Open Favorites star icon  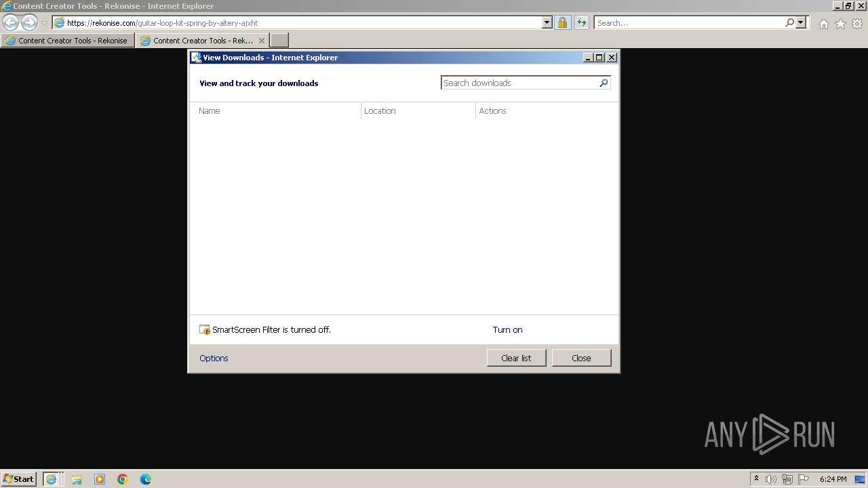coord(840,24)
